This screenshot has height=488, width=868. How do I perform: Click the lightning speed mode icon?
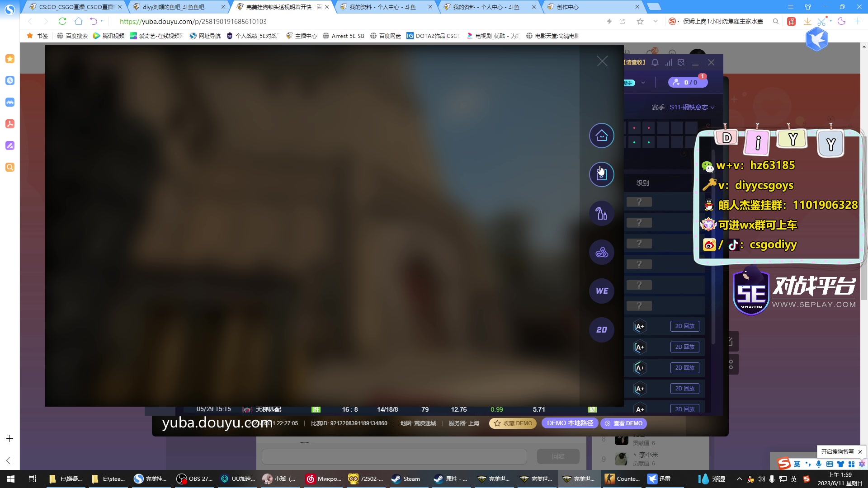click(x=609, y=21)
